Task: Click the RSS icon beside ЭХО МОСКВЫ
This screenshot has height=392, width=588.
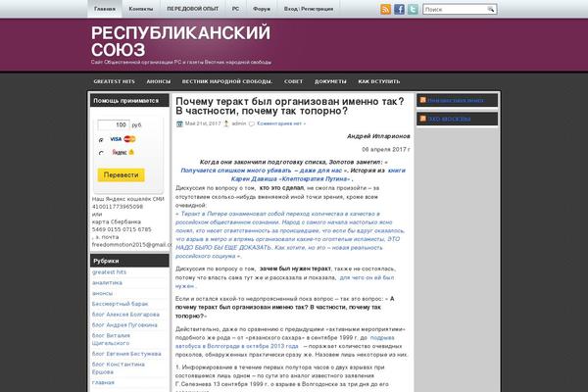Action: [423, 119]
